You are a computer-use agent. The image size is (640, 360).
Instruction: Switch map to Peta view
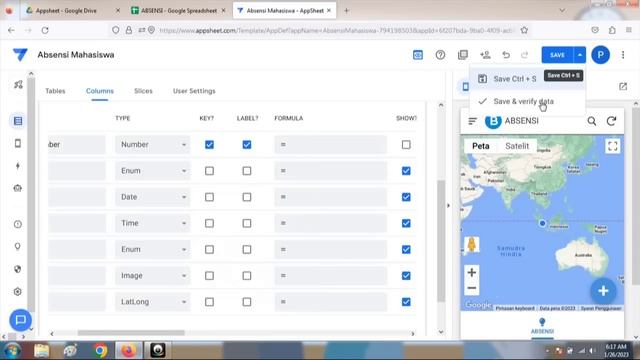tap(480, 146)
